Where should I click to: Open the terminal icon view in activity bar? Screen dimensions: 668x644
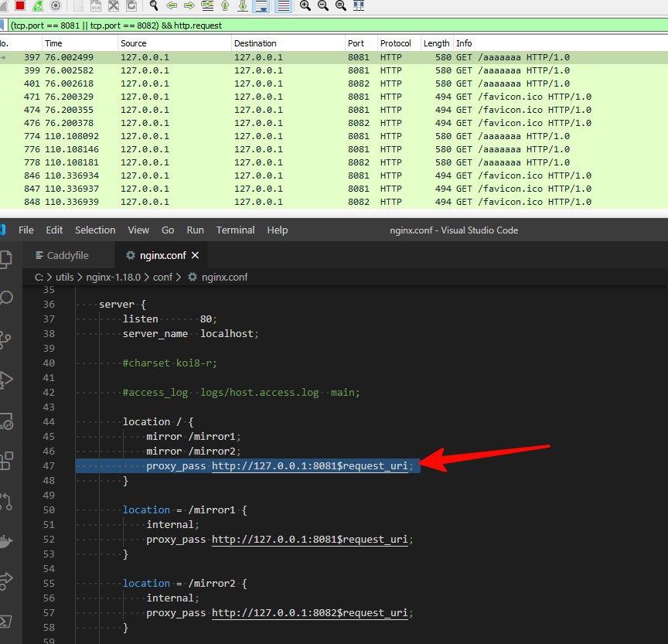coord(6,622)
